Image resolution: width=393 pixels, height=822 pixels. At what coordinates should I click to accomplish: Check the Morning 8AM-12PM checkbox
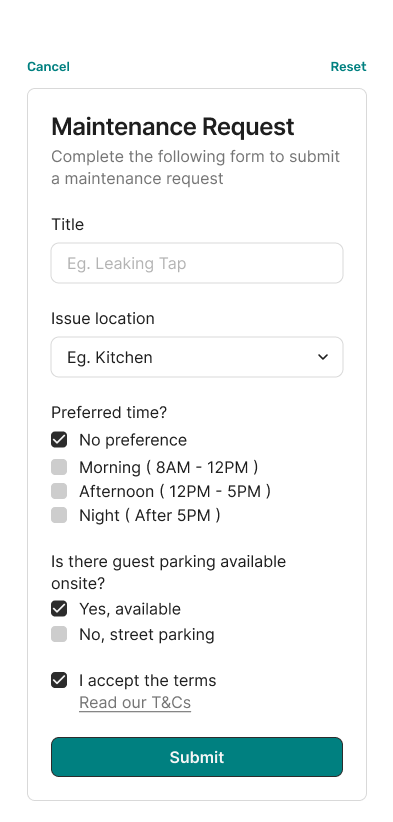[x=59, y=467]
